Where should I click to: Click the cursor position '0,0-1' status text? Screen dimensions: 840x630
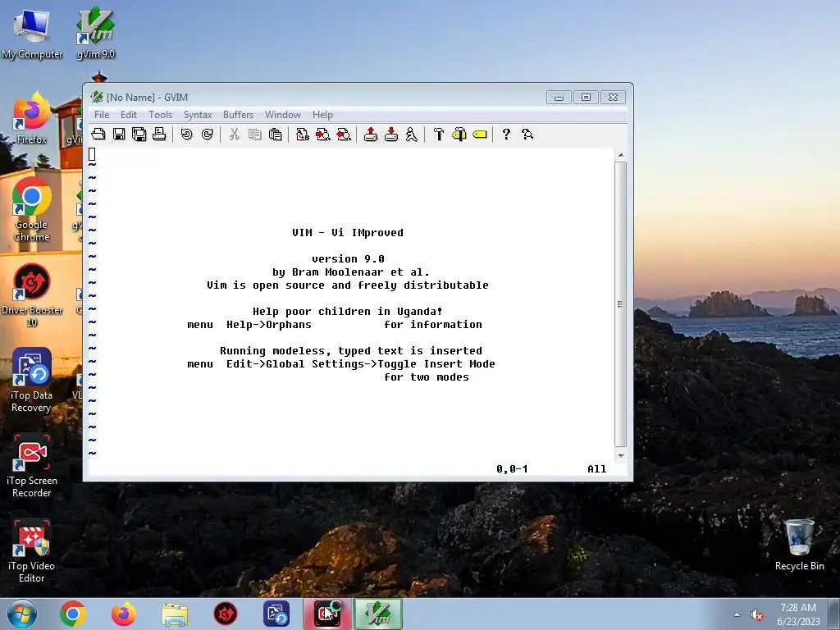click(512, 469)
